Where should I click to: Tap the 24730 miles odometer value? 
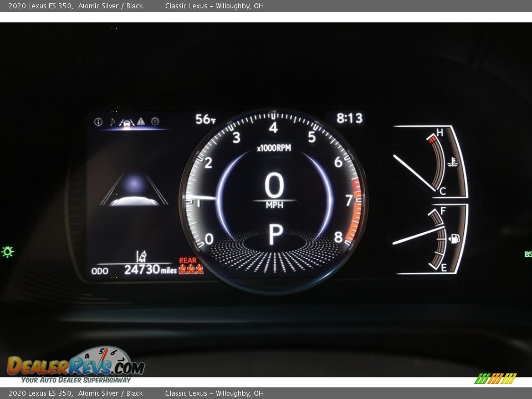point(150,270)
